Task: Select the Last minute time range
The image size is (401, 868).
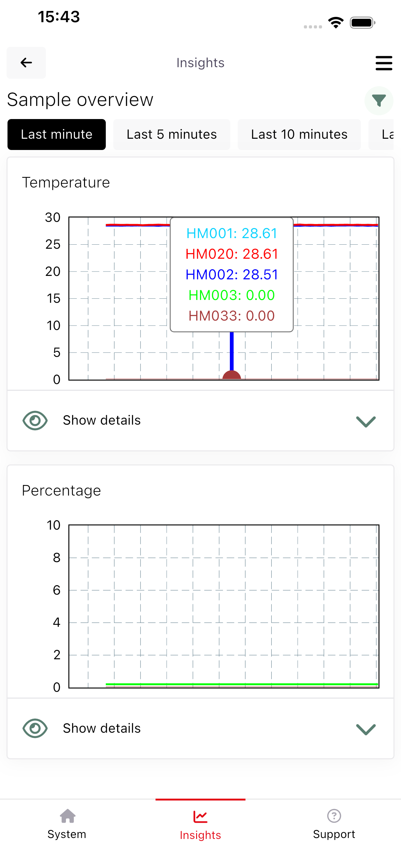Action: pos(57,134)
